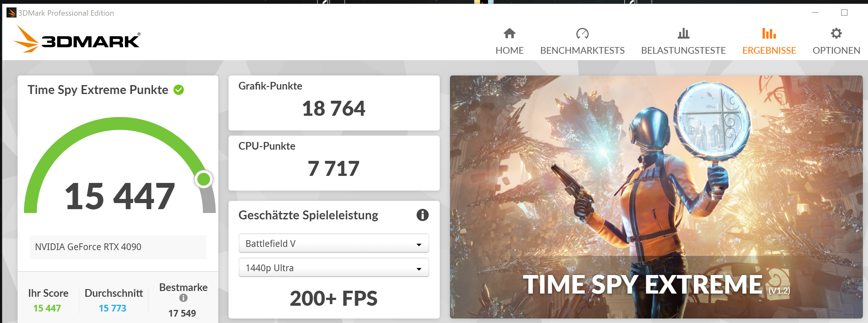Open the Battlefield V game dropdown
The width and height of the screenshot is (868, 323).
(334, 243)
